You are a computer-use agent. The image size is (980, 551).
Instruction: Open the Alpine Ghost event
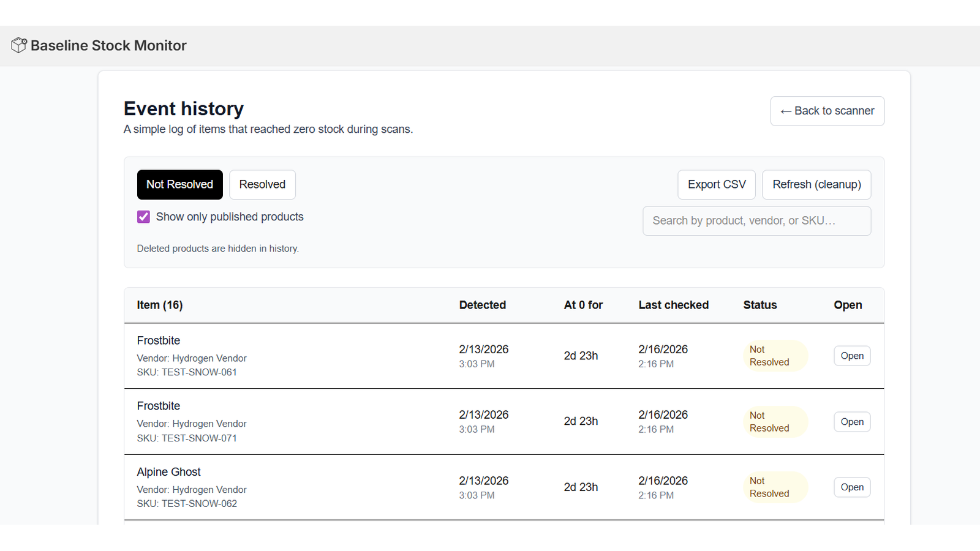pos(851,487)
